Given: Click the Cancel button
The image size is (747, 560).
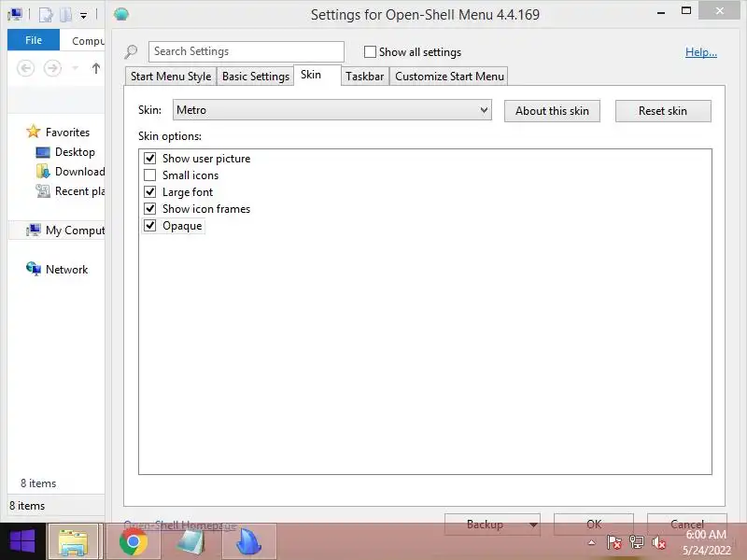Looking at the screenshot, I should tap(686, 524).
